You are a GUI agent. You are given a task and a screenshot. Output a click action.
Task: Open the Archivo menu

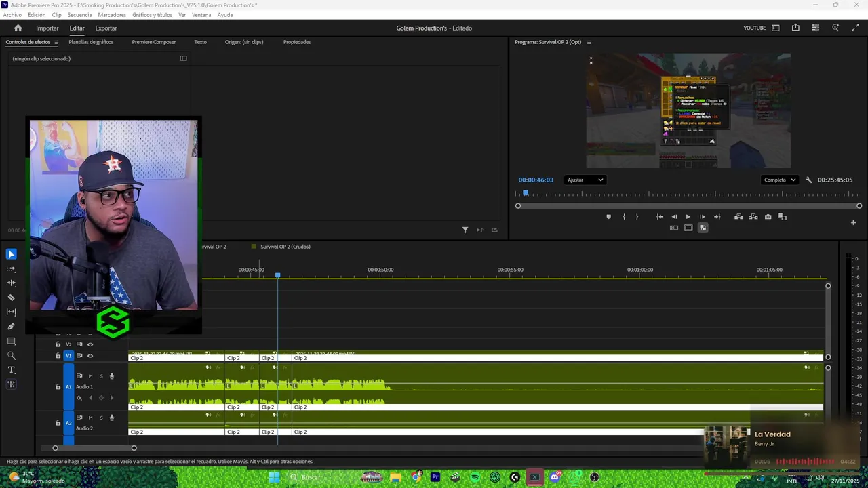coord(12,15)
